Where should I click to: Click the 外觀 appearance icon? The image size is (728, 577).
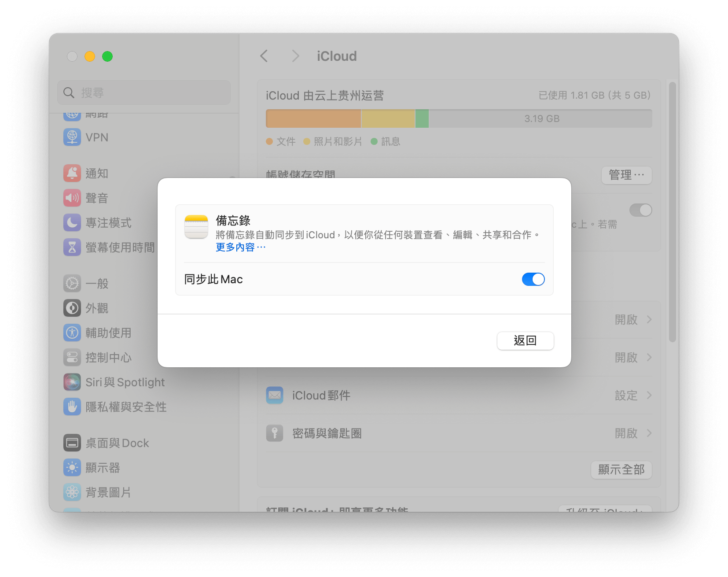(72, 308)
